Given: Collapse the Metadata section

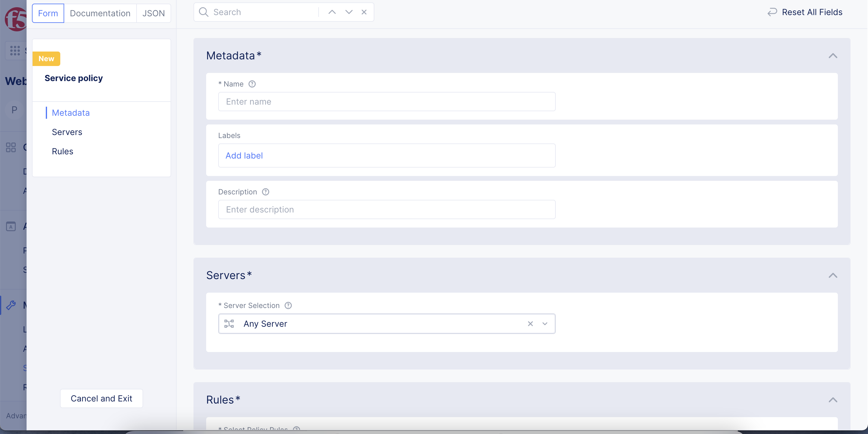Looking at the screenshot, I should point(833,55).
